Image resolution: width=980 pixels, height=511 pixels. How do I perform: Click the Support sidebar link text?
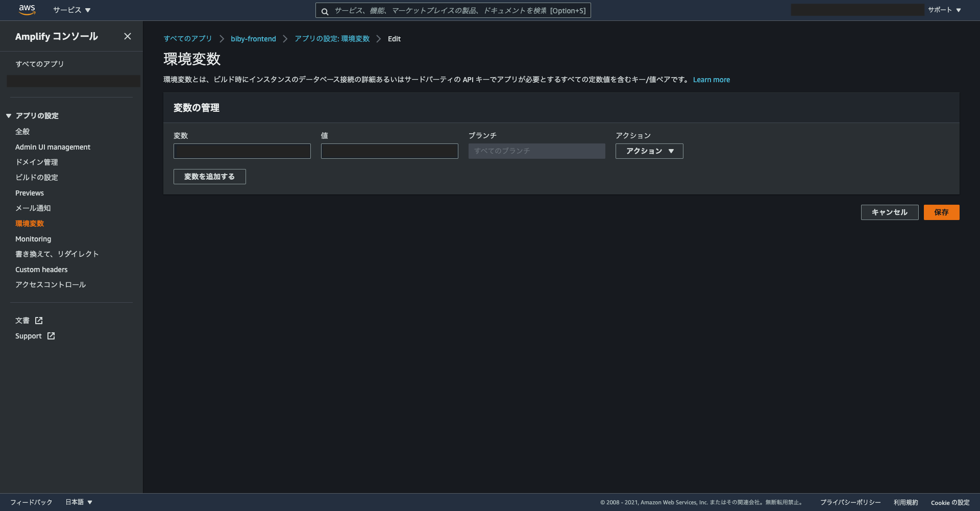pyautogui.click(x=29, y=336)
